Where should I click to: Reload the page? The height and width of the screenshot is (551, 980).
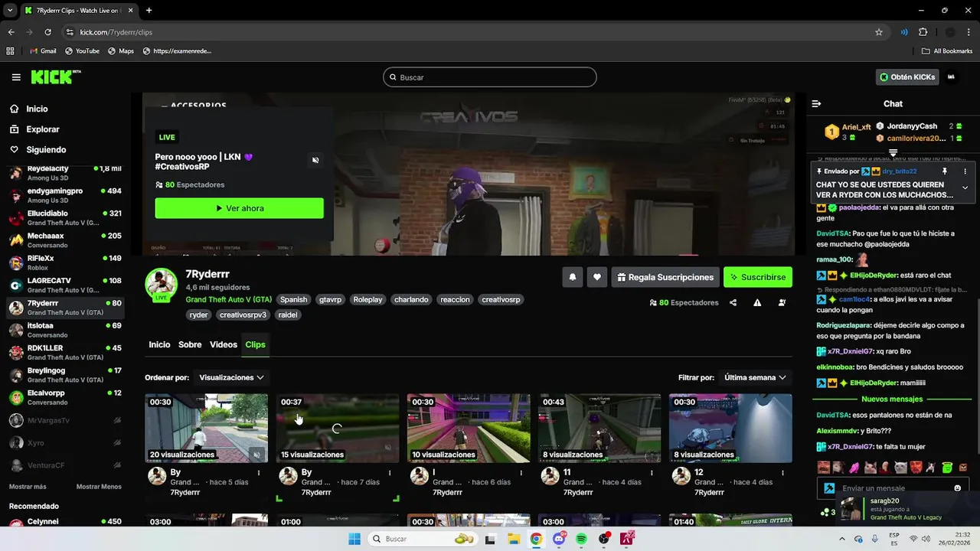pos(47,32)
